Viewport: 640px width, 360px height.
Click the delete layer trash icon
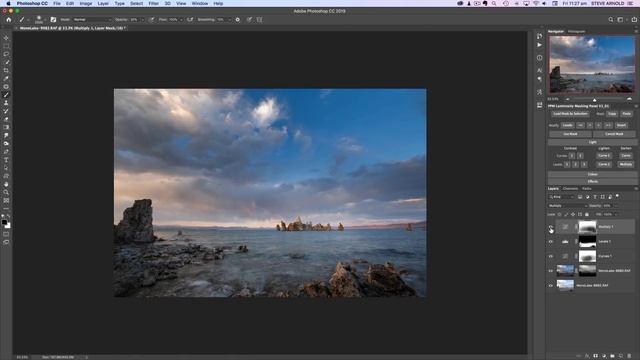pyautogui.click(x=629, y=356)
